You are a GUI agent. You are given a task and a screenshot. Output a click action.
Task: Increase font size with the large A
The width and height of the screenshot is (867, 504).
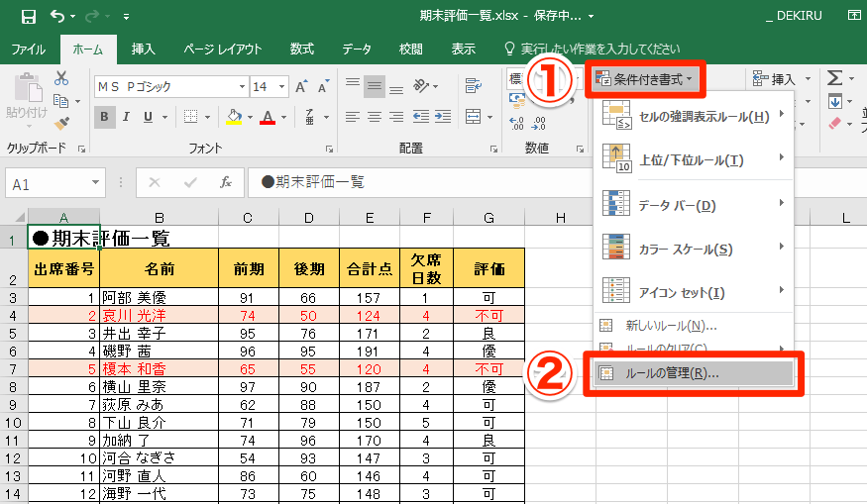point(301,86)
